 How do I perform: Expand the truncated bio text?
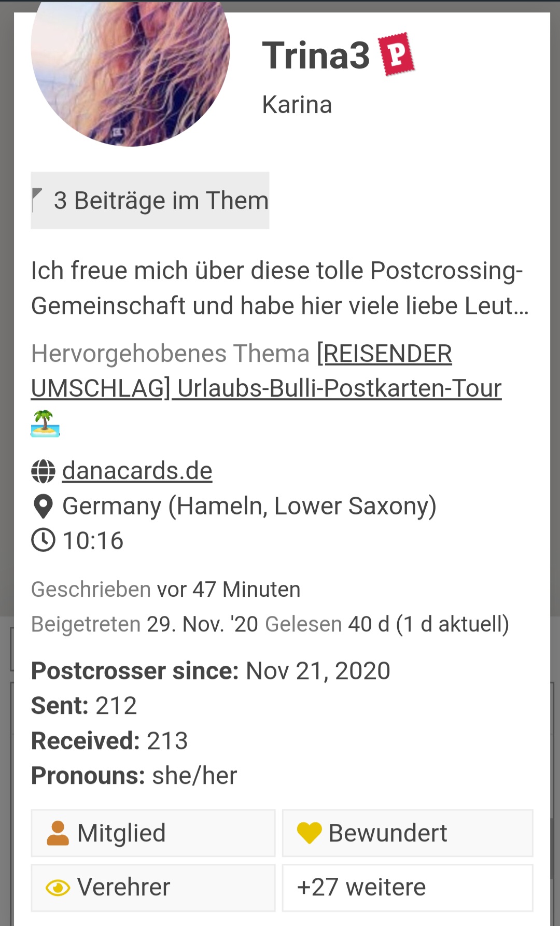click(280, 288)
